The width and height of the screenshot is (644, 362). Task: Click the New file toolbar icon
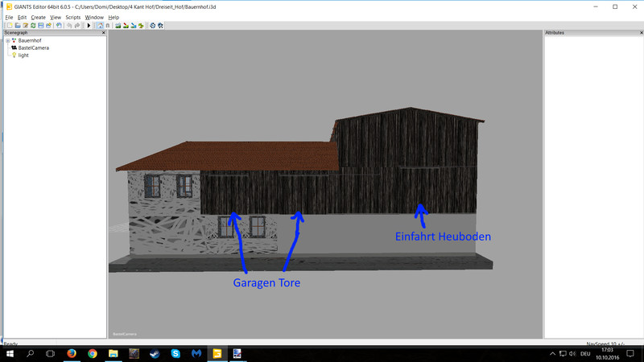tap(10, 25)
